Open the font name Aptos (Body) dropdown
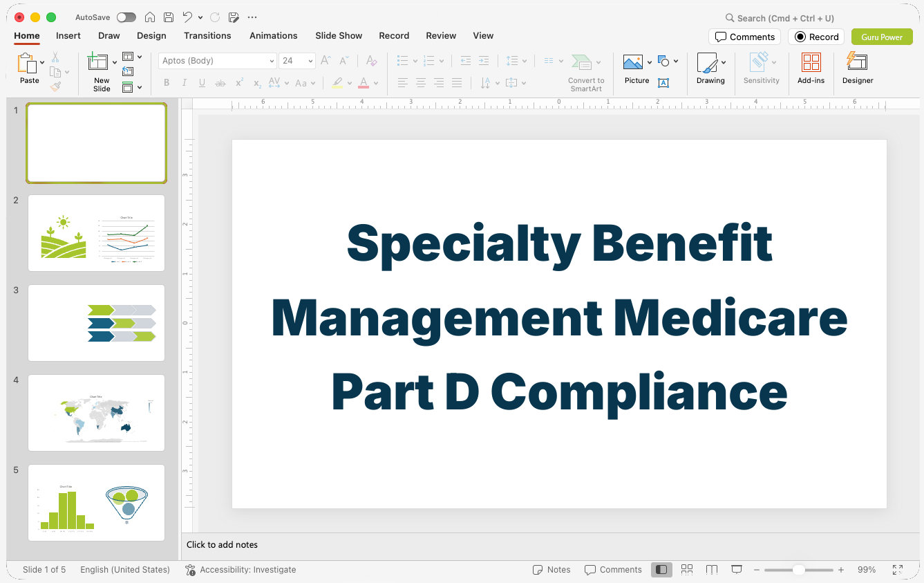Screen dimensions: 924x583 coord(272,61)
